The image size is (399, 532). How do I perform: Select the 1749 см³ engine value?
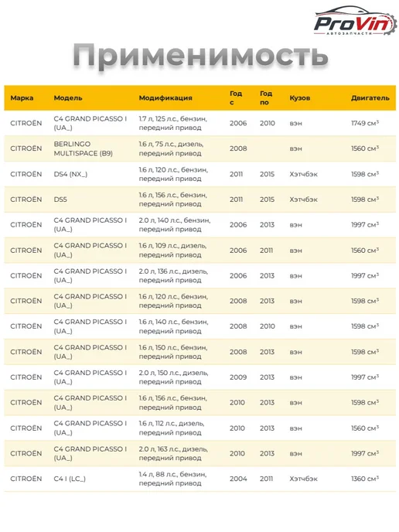click(365, 123)
